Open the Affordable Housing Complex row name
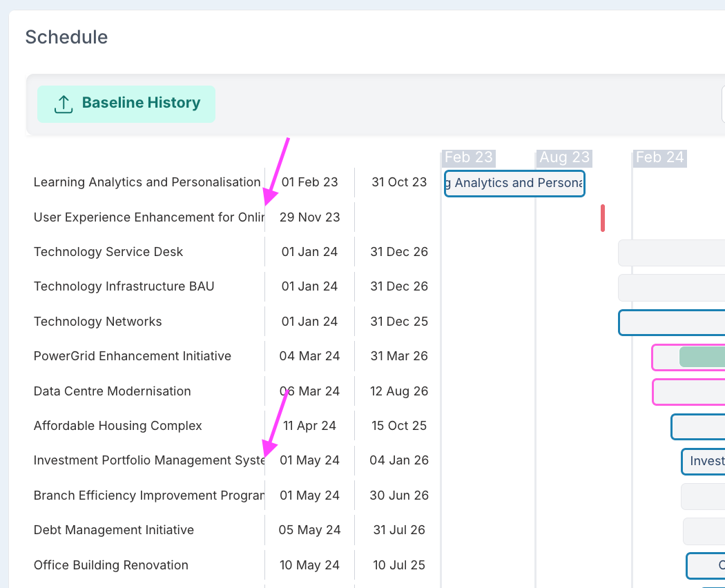The width and height of the screenshot is (725, 588). [118, 426]
